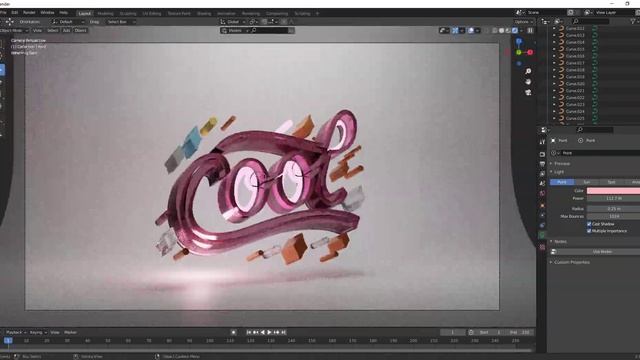Screen dimensions: 640x360
Task: Toggle snapping magnet in header
Action: (264, 22)
